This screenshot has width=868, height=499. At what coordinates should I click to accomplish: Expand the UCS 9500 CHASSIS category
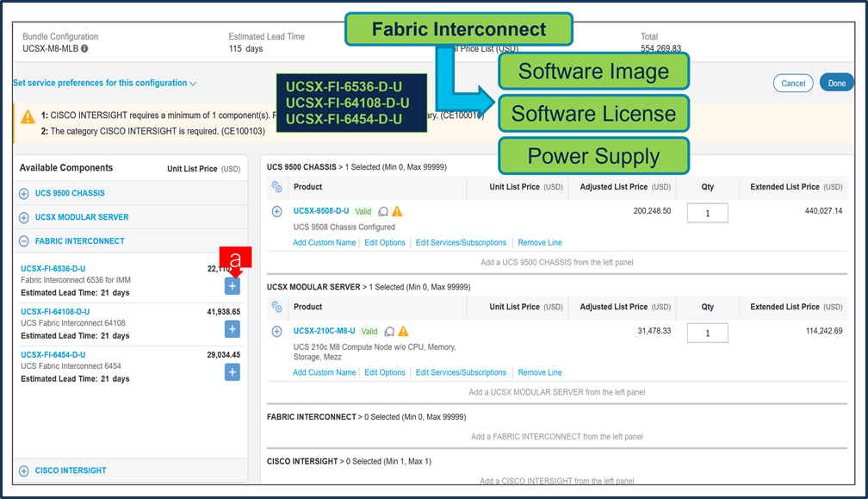24,194
